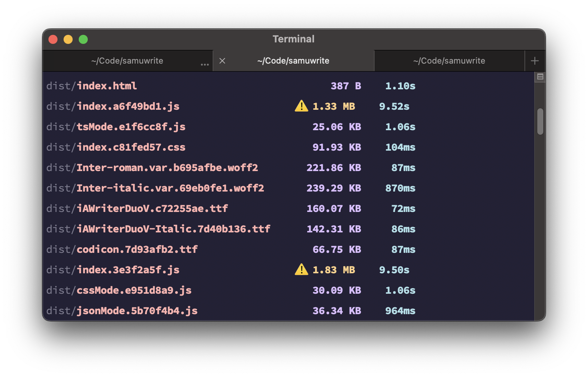Image resolution: width=588 pixels, height=377 pixels.
Task: Click the 870ms build time
Action: pyautogui.click(x=400, y=188)
